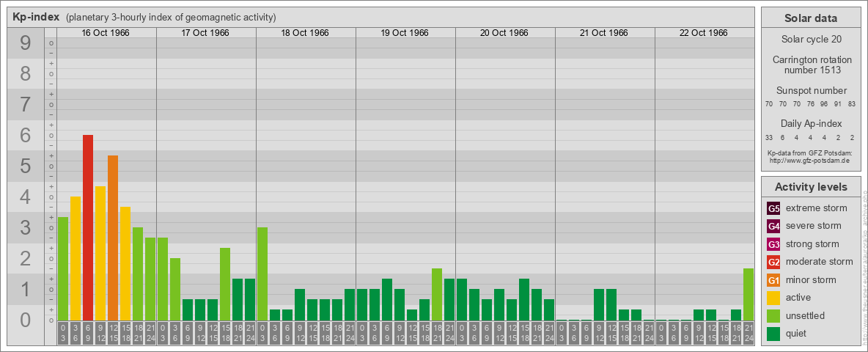Select the yellow 'active' legend swatch
This screenshot has width=868, height=352.
(x=773, y=298)
